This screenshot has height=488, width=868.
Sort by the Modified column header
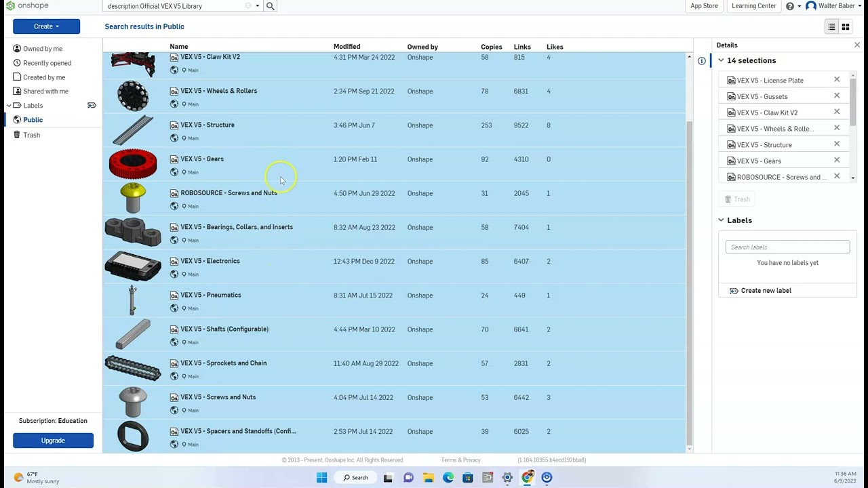(x=347, y=47)
